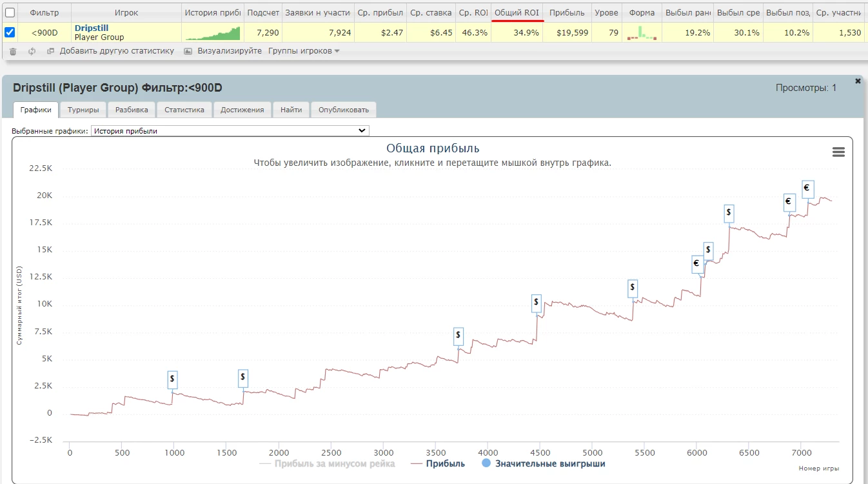The image size is (868, 484).
Task: Click the Dripstill player name link
Action: [x=92, y=28]
